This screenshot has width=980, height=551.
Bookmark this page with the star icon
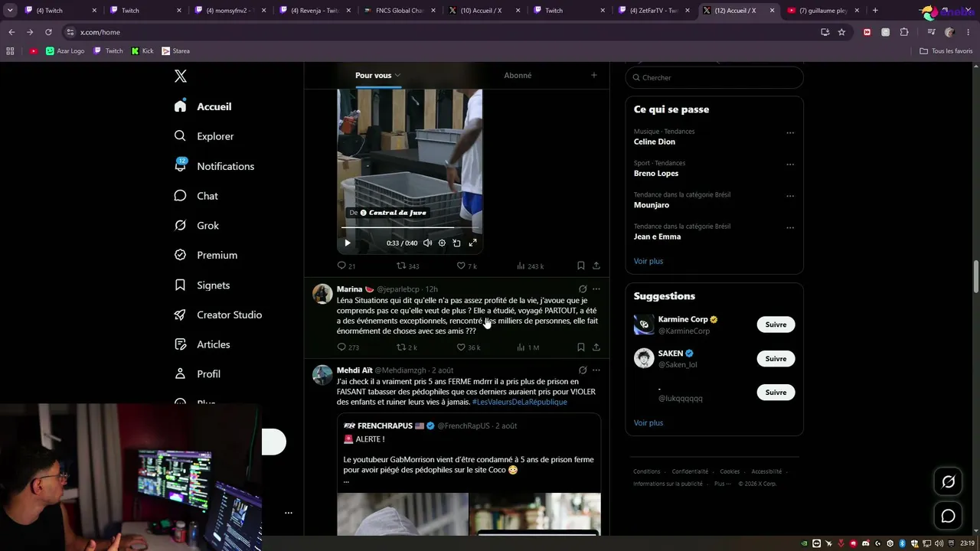coord(841,32)
